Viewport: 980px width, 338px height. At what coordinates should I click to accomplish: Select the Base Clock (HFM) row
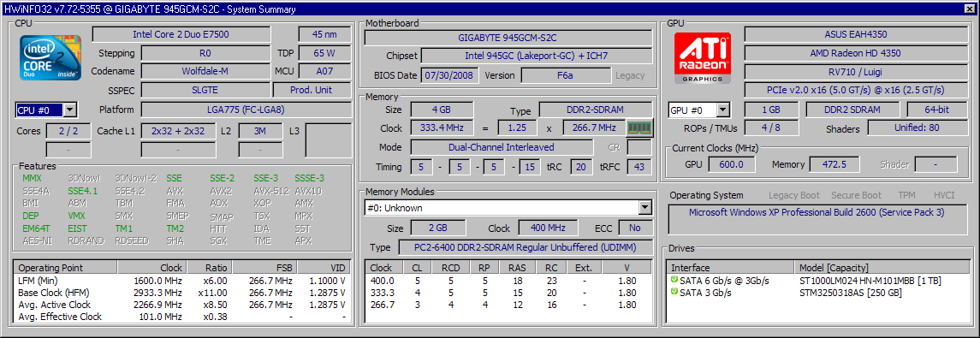(x=181, y=293)
